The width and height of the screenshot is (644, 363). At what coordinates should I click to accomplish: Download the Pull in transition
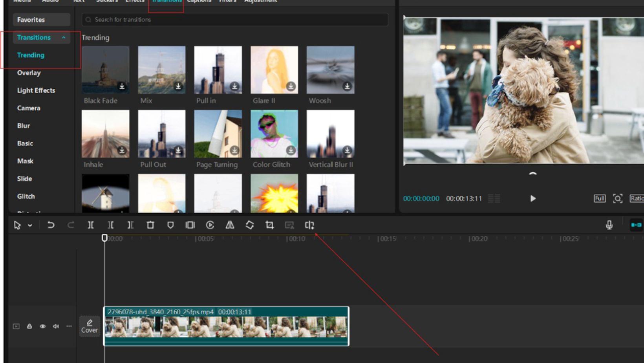[x=234, y=86]
